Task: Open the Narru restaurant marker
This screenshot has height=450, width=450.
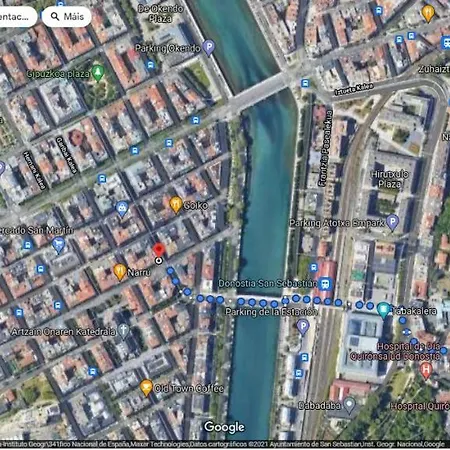Action: (120, 272)
